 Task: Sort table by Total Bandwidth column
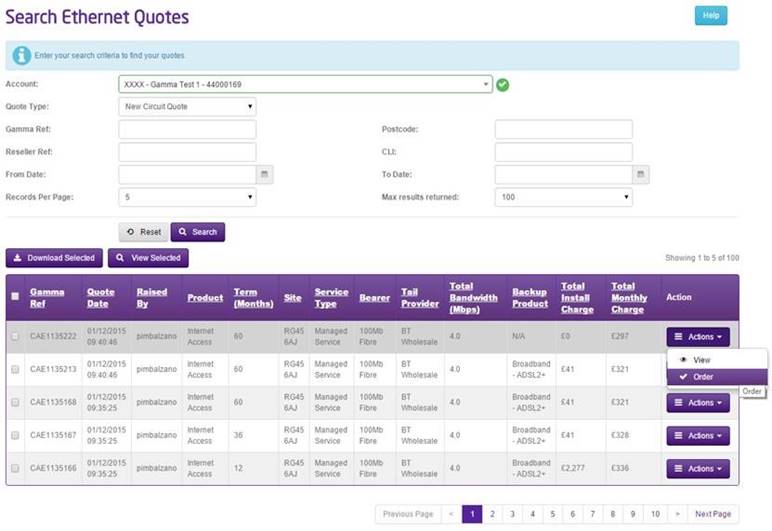(474, 298)
